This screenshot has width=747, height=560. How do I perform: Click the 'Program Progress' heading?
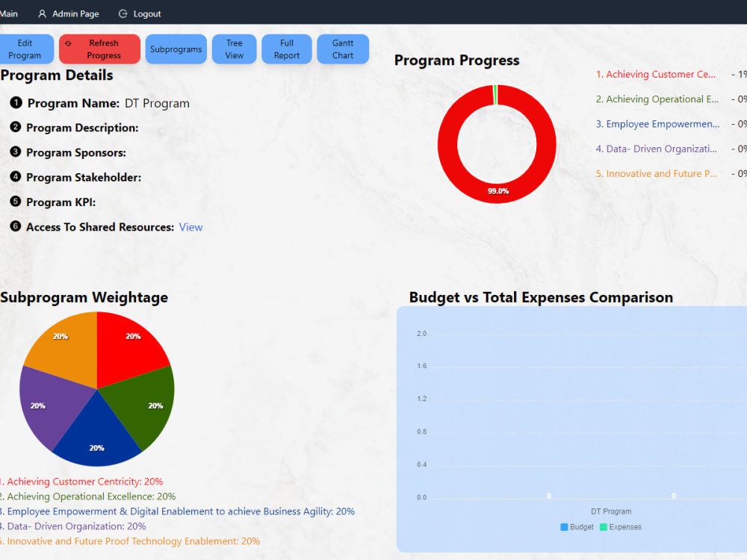pyautogui.click(x=456, y=60)
